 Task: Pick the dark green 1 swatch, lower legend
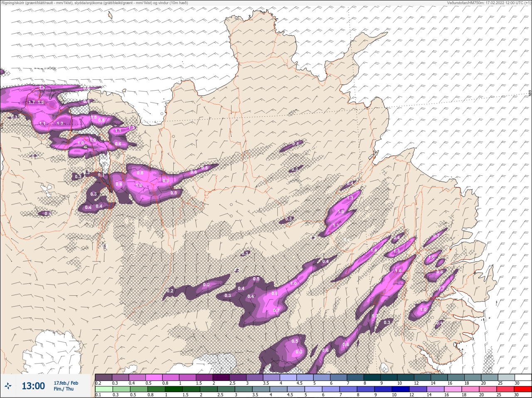click(x=173, y=389)
